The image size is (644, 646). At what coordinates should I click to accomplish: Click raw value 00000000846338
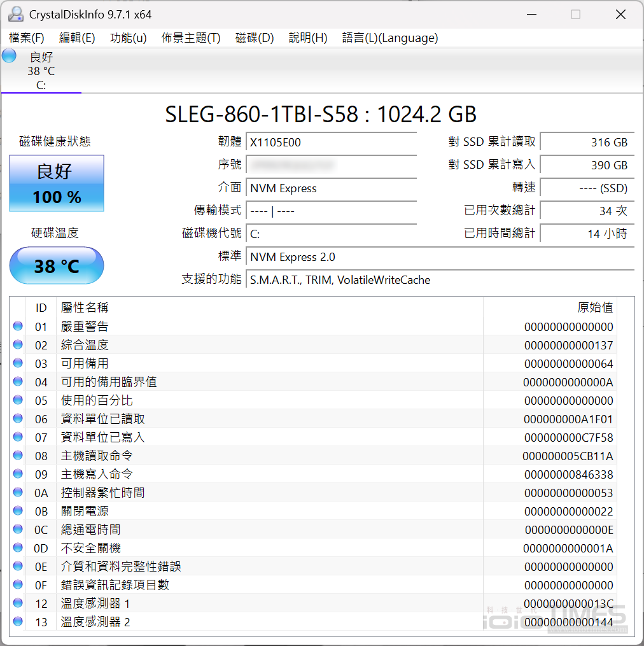click(x=568, y=475)
